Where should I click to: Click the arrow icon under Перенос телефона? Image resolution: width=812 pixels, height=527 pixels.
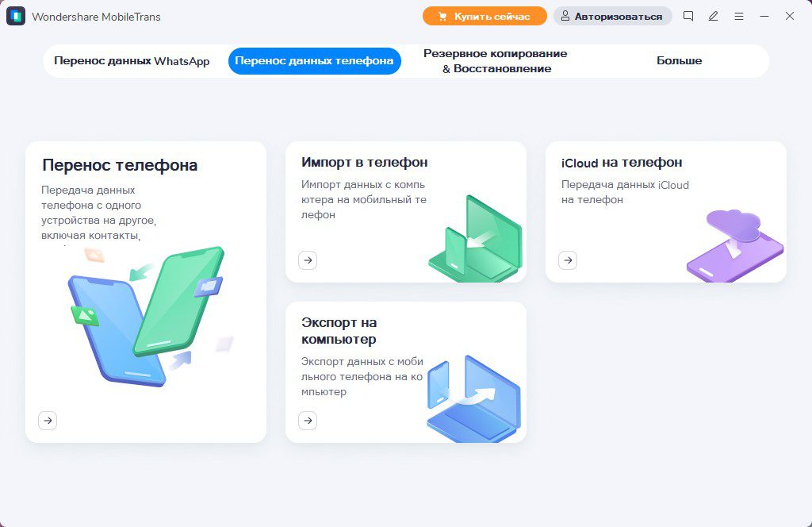[48, 421]
